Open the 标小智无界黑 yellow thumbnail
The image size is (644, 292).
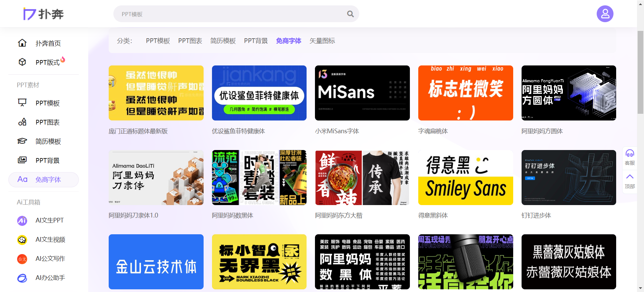[x=259, y=262]
